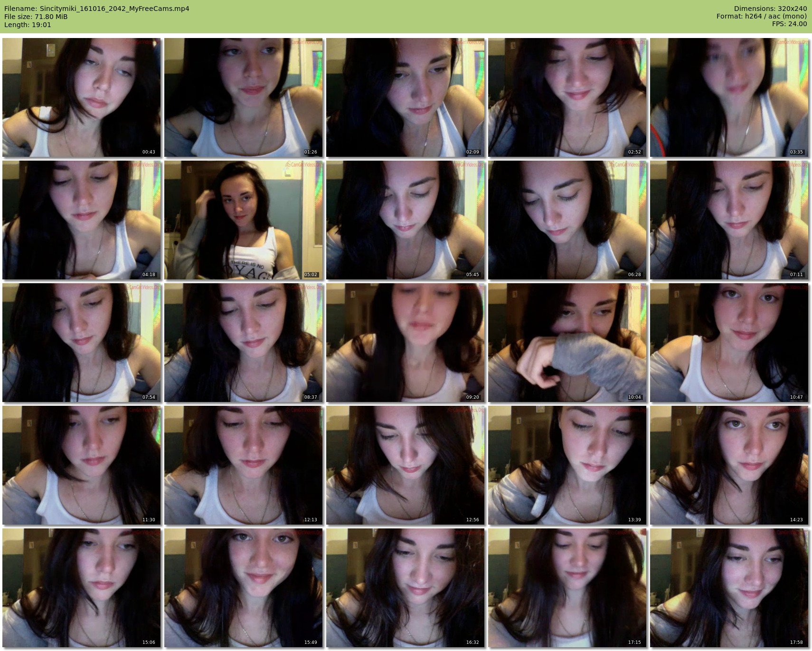Screen dimensions: 812x651
Task: Click the last frame at 17:58
Action: pos(729,588)
